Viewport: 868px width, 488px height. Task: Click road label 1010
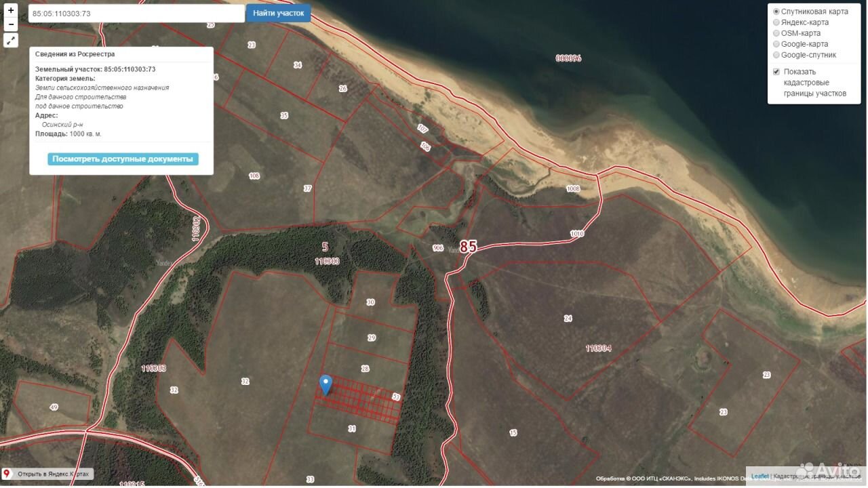click(577, 234)
